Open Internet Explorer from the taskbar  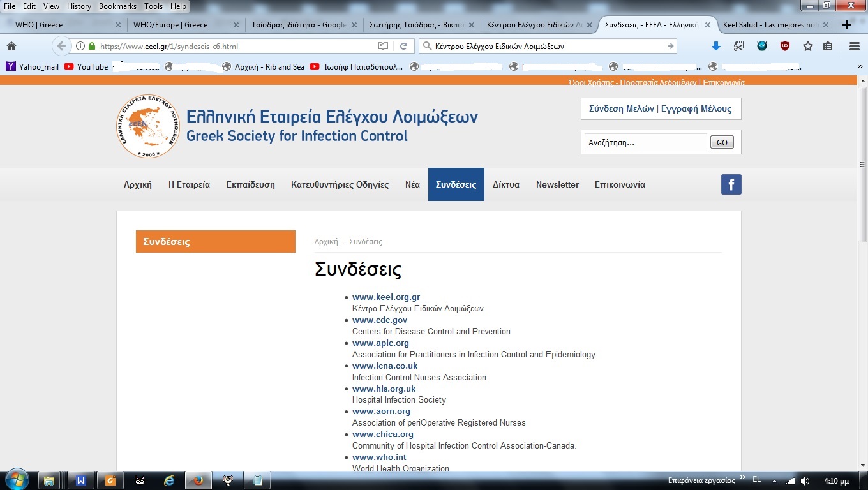tap(169, 480)
